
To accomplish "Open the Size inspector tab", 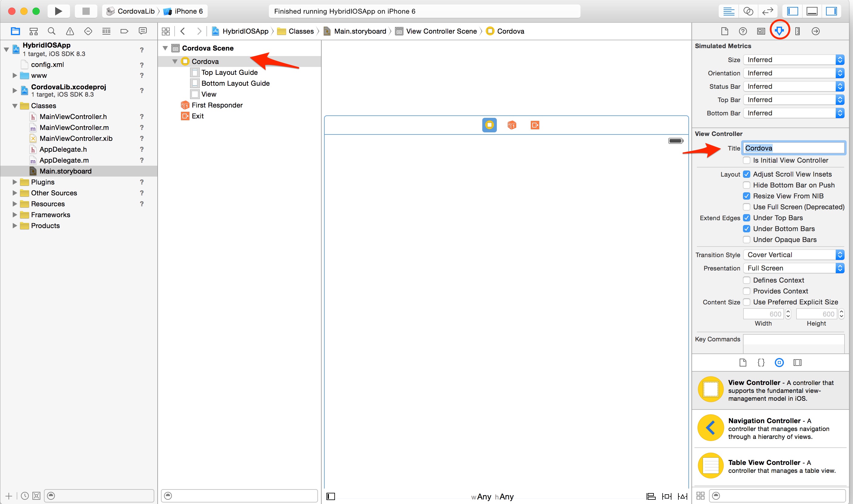I will 797,31.
